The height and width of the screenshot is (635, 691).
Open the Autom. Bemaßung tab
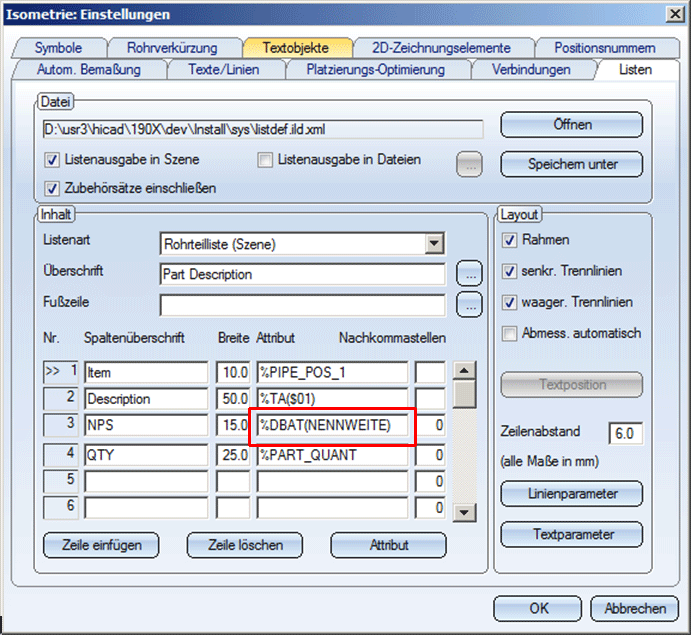pyautogui.click(x=89, y=70)
